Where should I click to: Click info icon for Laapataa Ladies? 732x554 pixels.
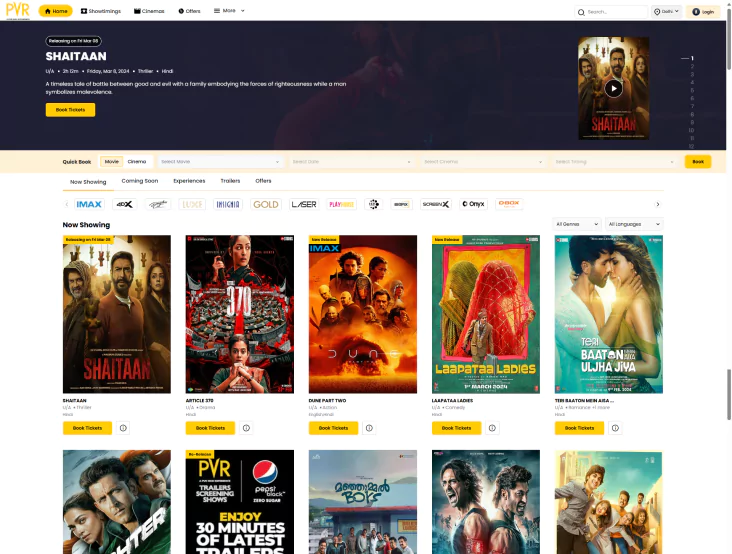[x=493, y=428]
